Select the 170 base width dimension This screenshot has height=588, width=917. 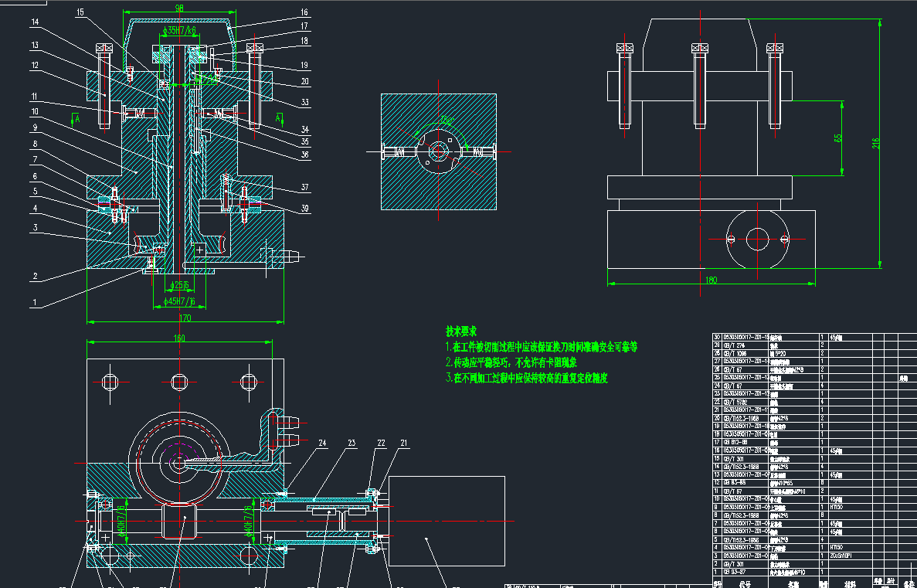coord(186,319)
